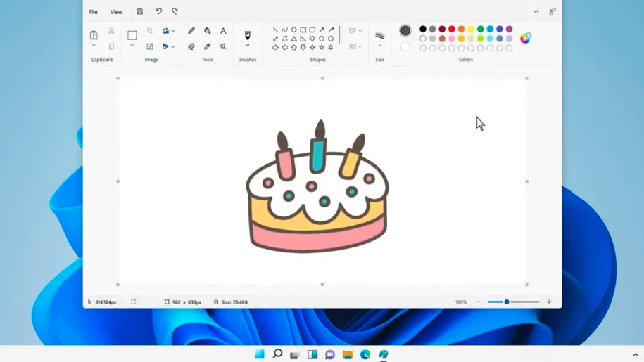The image size is (644, 362).
Task: Click the zoom slider handle
Action: [x=507, y=302]
